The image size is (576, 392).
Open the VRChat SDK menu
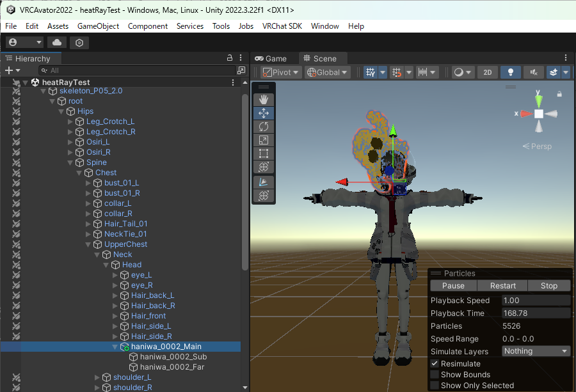coord(282,26)
